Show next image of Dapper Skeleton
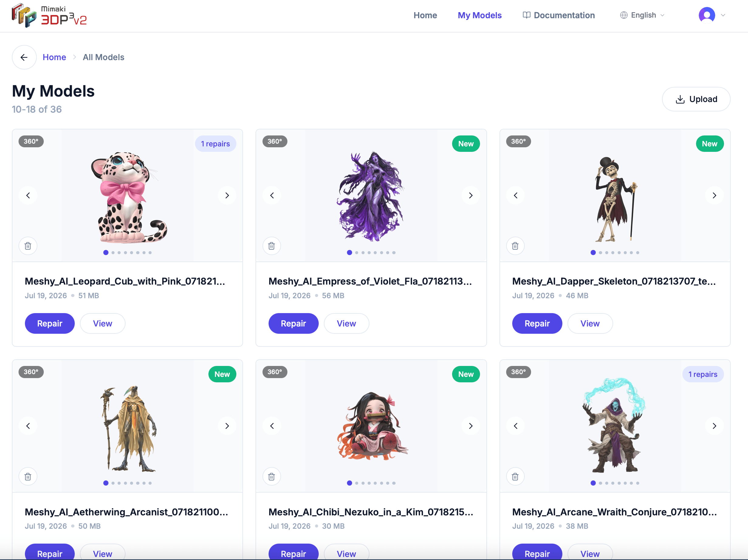Viewport: 748px width, 560px height. [714, 195]
